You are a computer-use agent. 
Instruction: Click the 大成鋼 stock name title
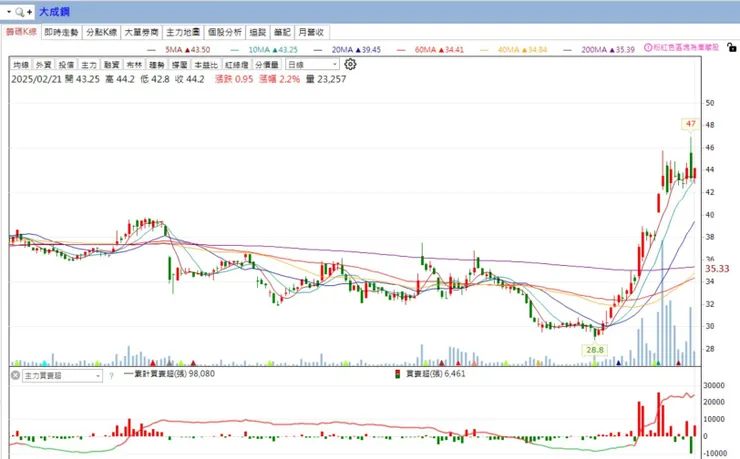coord(54,12)
